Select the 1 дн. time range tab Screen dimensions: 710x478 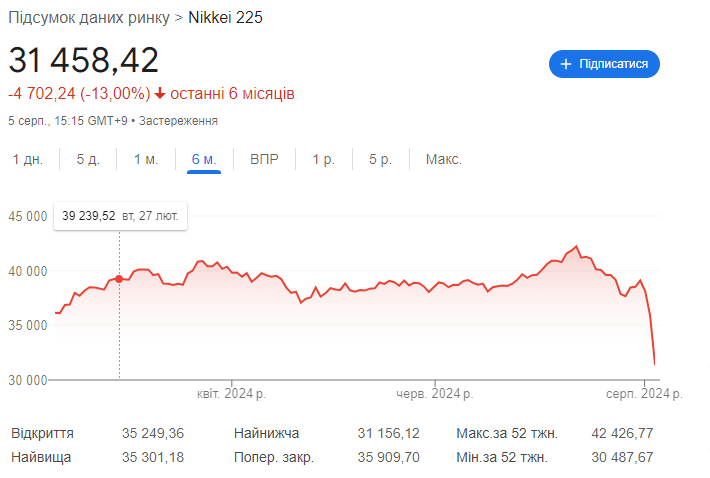coord(27,160)
